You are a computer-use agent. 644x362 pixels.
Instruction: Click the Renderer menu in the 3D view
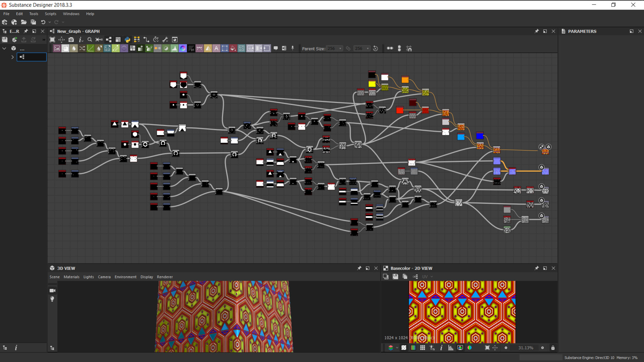(x=165, y=277)
